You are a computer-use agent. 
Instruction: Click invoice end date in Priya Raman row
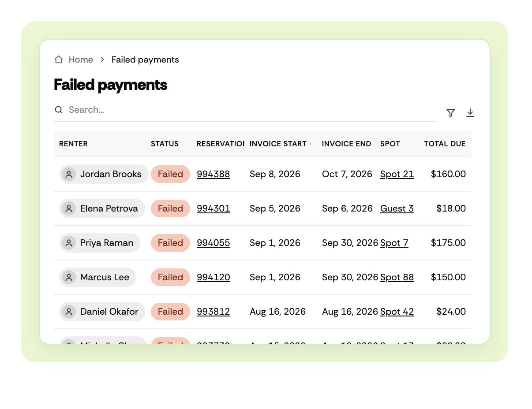[x=350, y=243]
